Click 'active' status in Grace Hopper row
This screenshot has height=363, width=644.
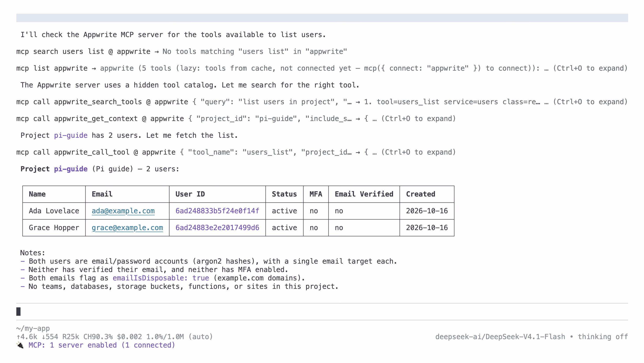(284, 228)
